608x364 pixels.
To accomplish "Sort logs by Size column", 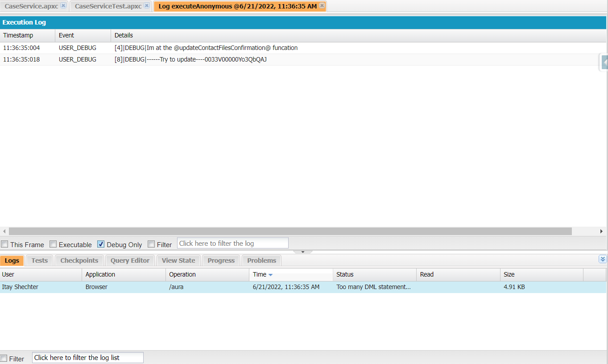I will tap(542, 274).
